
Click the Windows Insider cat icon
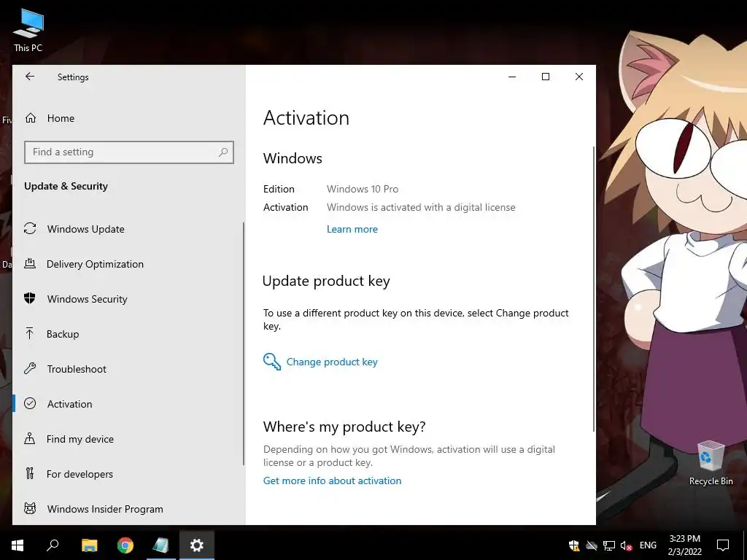[x=30, y=508]
